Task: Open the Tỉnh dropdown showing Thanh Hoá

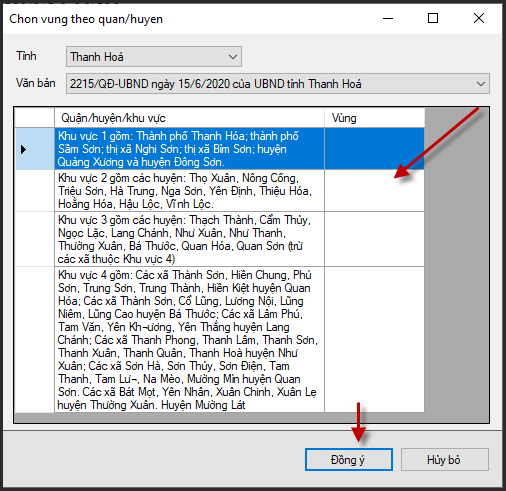Action: tap(154, 57)
